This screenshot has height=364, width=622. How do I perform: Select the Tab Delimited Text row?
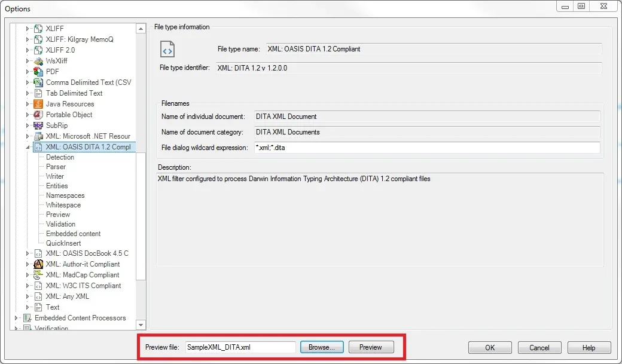74,93
